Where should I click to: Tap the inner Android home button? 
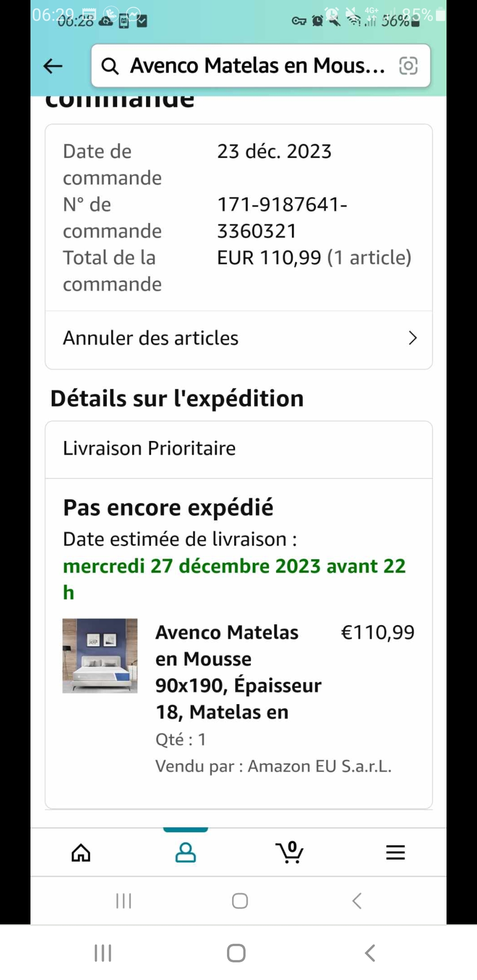(240, 901)
